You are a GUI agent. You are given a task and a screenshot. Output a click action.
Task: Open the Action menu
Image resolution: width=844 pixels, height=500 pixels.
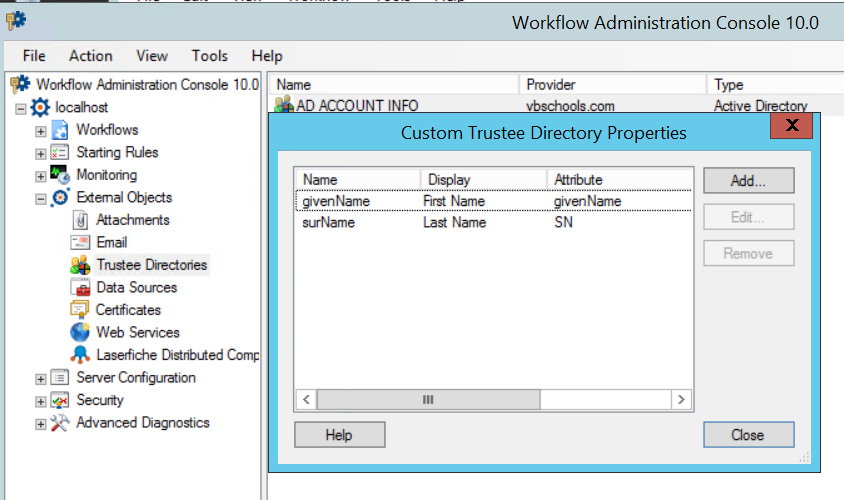coord(90,56)
